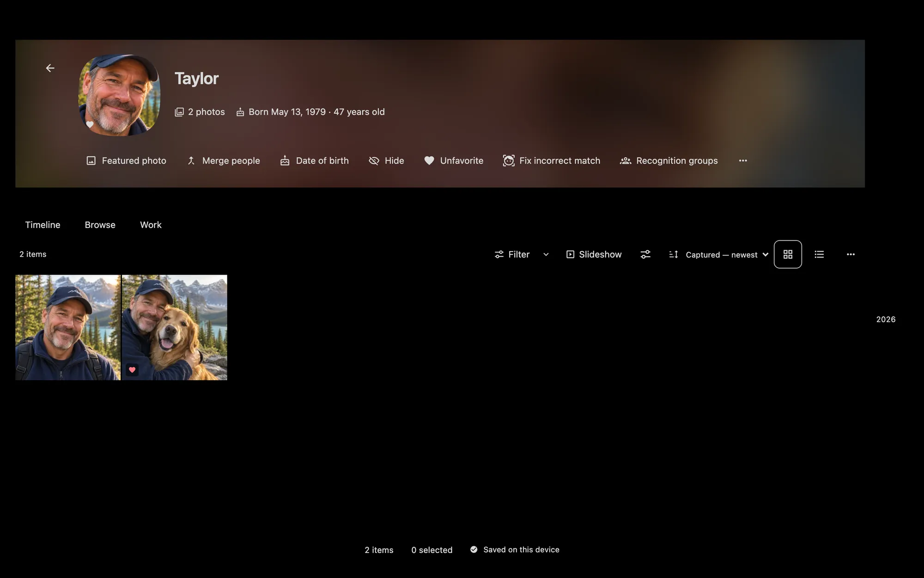Image resolution: width=924 pixels, height=578 pixels.
Task: Set the Featured photo
Action: pyautogui.click(x=126, y=160)
